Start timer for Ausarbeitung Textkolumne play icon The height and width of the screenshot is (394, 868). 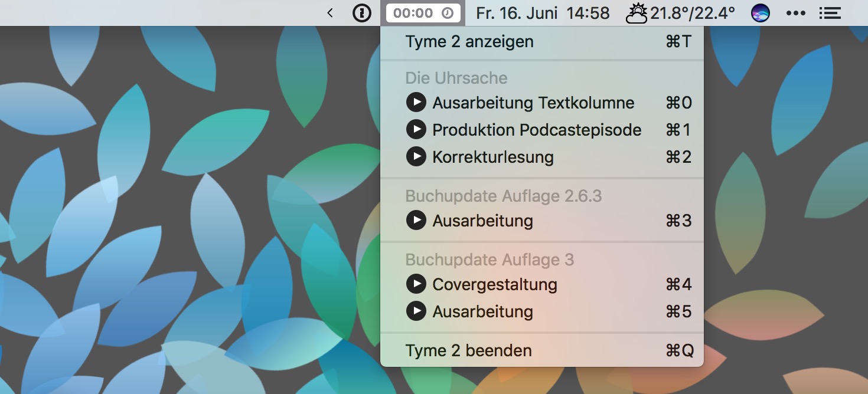(x=416, y=103)
